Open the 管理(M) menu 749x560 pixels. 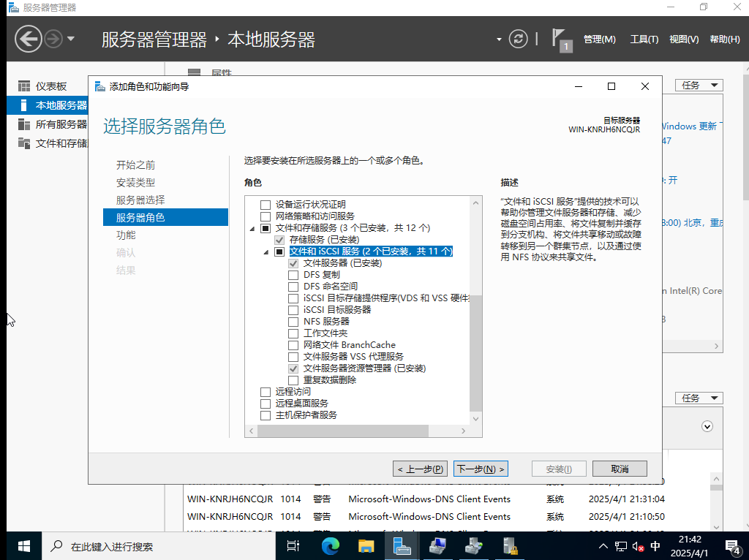coord(600,39)
